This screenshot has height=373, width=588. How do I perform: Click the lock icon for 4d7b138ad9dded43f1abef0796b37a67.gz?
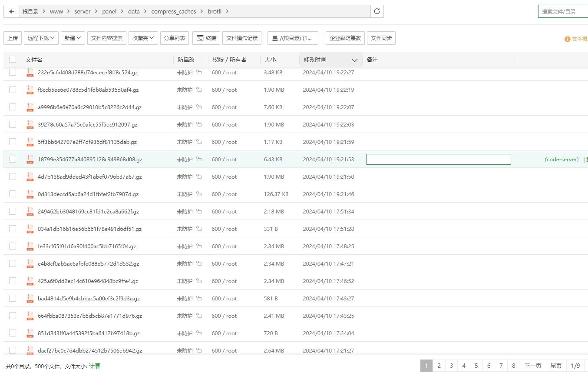[199, 177]
